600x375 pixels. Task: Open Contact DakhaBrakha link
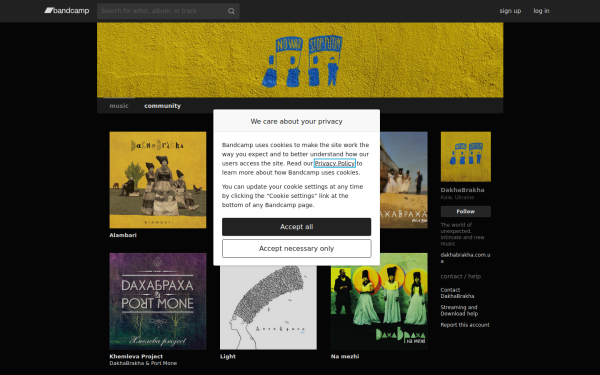[457, 293]
